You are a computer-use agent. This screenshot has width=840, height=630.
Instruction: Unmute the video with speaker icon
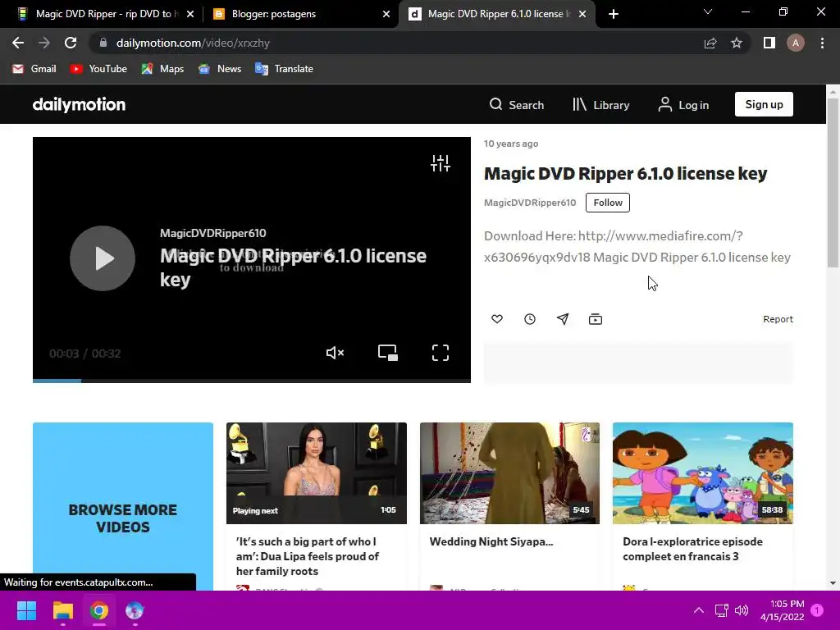335,353
